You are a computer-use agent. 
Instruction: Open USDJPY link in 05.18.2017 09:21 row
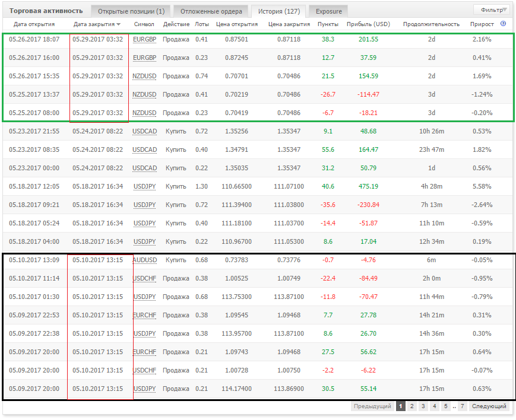tap(144, 205)
